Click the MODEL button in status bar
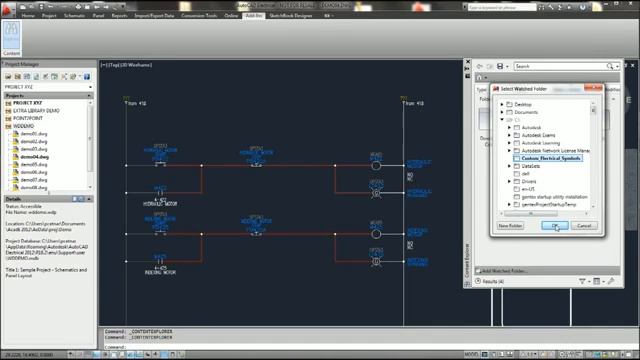The image size is (640, 360). coord(471,354)
